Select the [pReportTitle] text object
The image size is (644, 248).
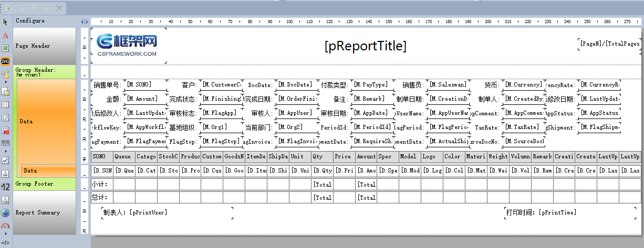pyautogui.click(x=366, y=46)
